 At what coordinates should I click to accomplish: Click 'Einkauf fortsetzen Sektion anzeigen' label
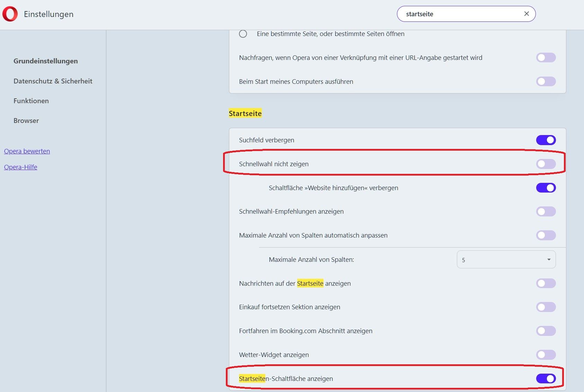(x=290, y=307)
